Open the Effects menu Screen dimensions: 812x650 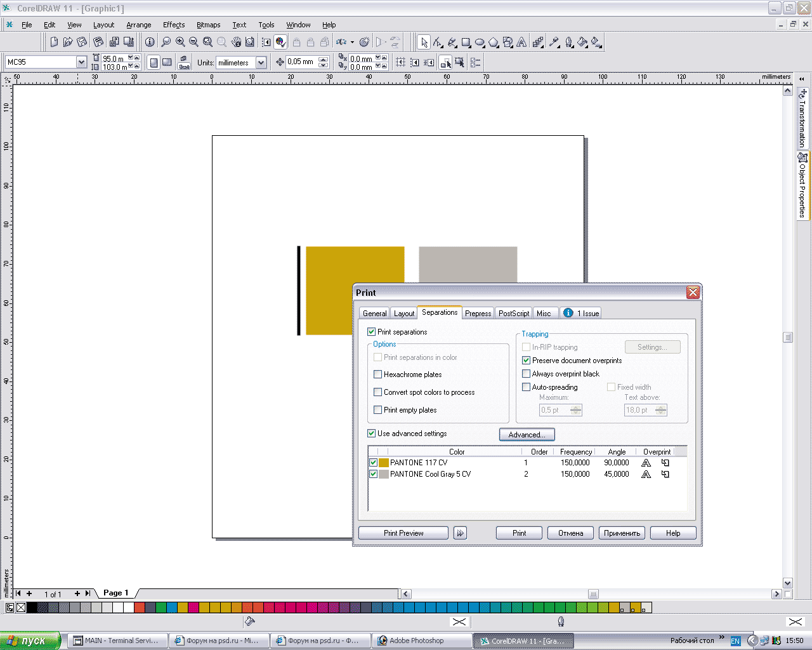(x=174, y=25)
